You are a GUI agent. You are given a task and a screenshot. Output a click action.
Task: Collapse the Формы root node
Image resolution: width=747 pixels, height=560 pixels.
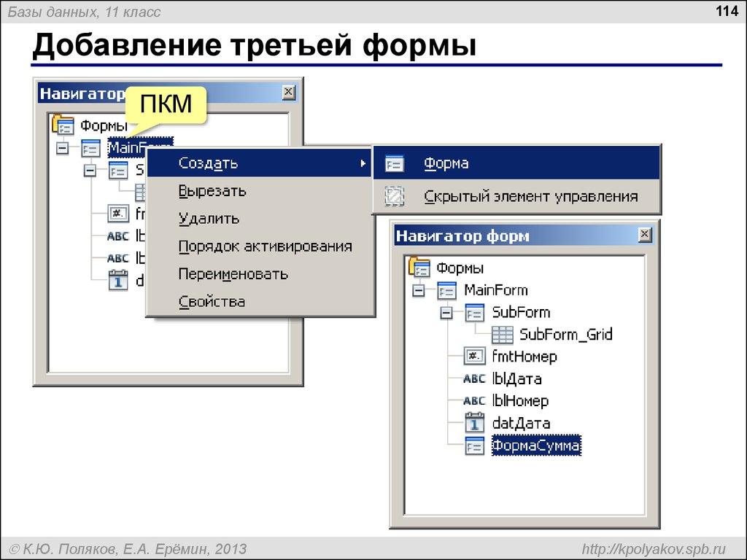pos(420,268)
